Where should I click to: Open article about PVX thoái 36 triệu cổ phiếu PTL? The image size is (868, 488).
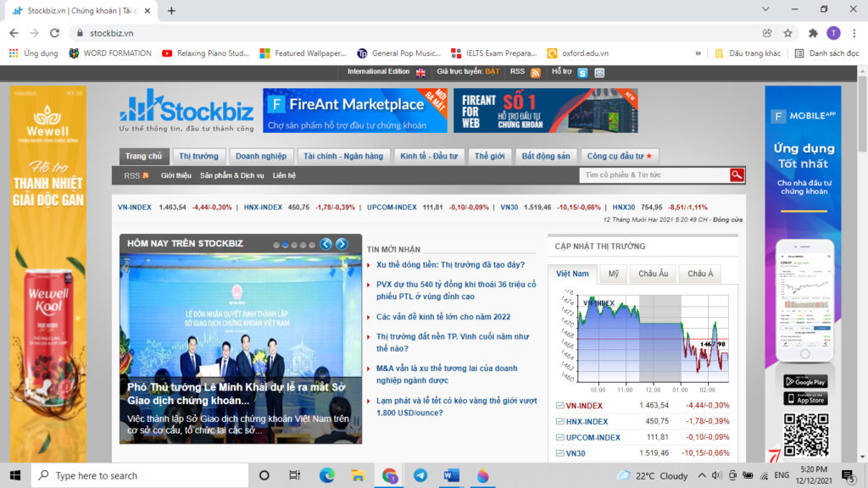point(456,291)
